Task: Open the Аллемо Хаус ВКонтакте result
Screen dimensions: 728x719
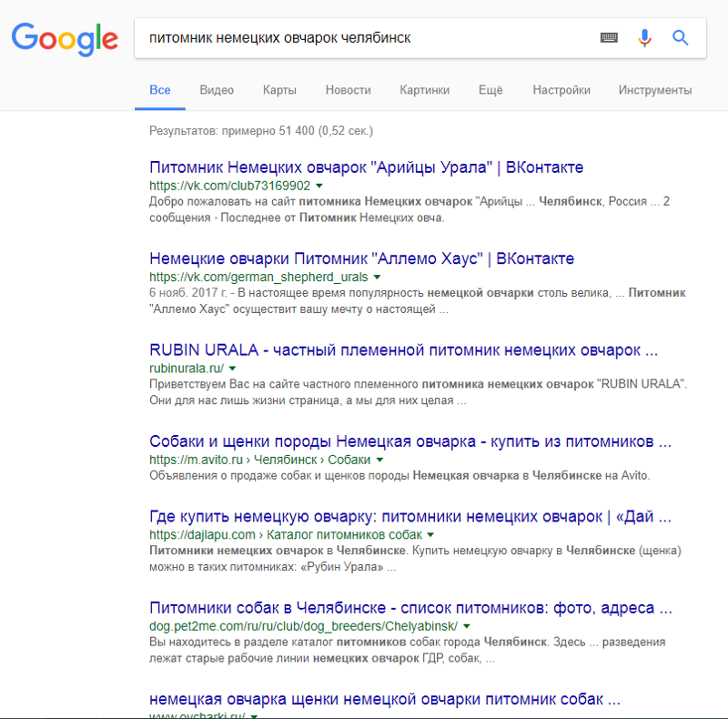Action: (x=361, y=258)
